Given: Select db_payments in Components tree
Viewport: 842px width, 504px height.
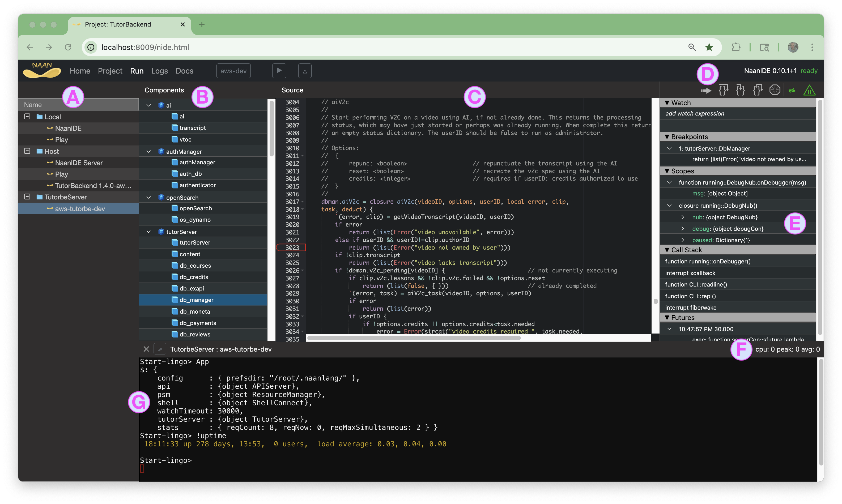Looking at the screenshot, I should 198,323.
